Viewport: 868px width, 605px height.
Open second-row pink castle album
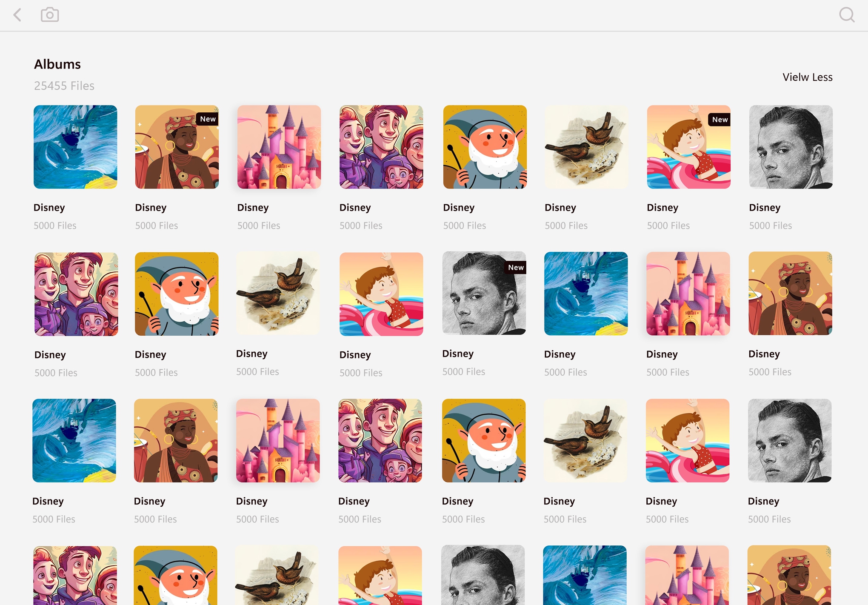(688, 294)
